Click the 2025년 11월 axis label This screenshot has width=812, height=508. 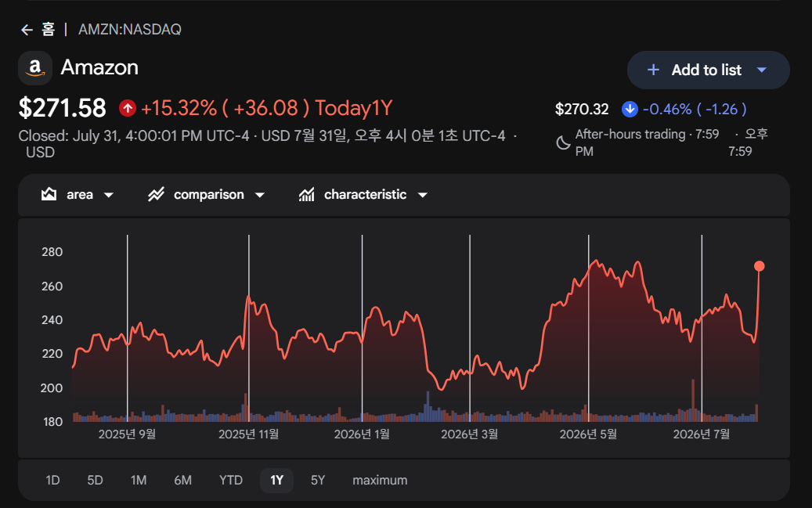tap(248, 434)
